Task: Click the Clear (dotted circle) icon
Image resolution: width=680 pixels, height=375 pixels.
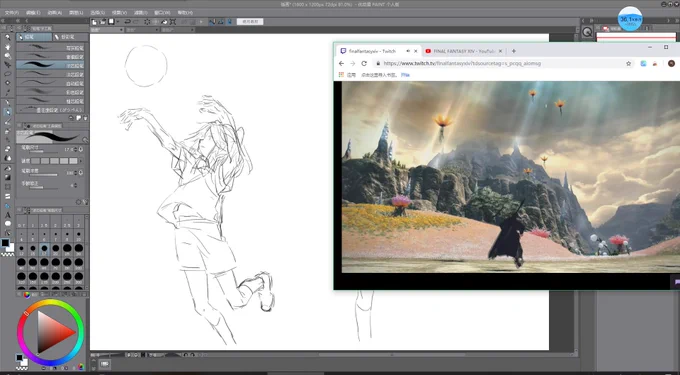Action: 147,22
